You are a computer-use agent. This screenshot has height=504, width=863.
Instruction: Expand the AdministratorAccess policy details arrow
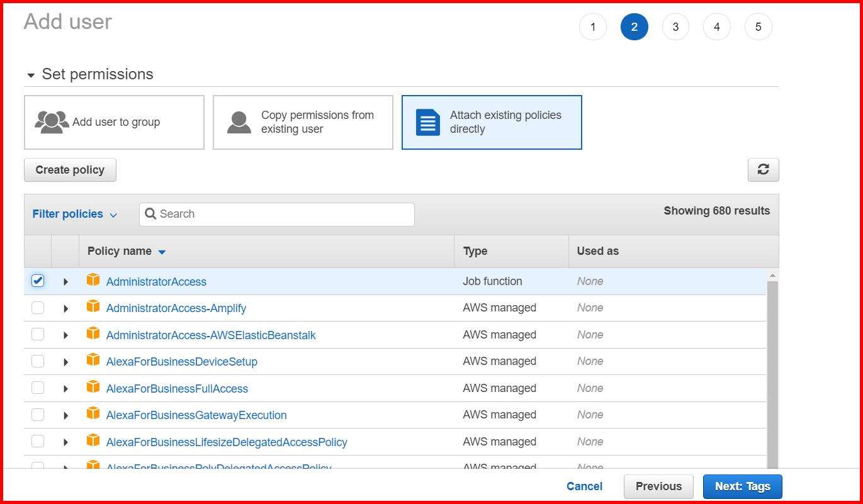[x=65, y=281]
